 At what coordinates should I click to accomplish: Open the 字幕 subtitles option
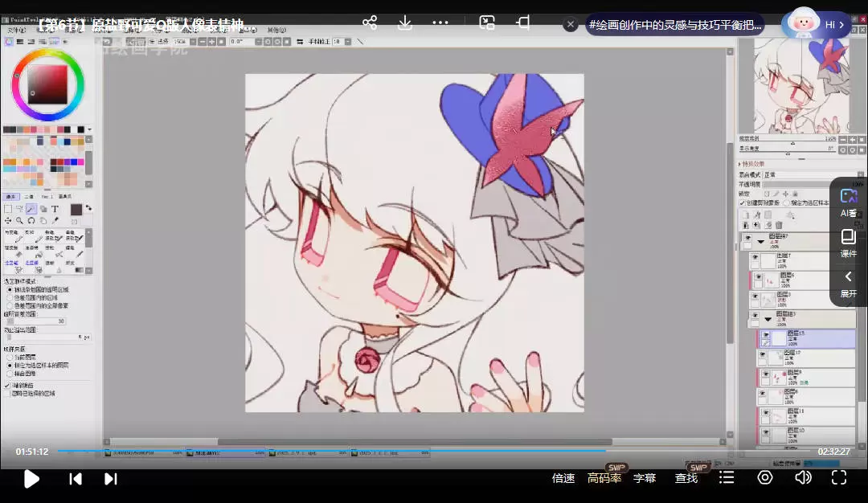pyautogui.click(x=645, y=478)
